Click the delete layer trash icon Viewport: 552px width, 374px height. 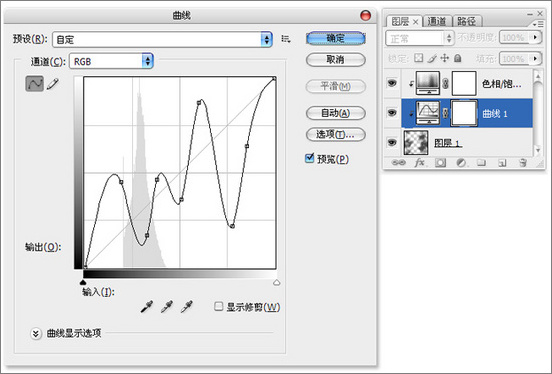523,163
